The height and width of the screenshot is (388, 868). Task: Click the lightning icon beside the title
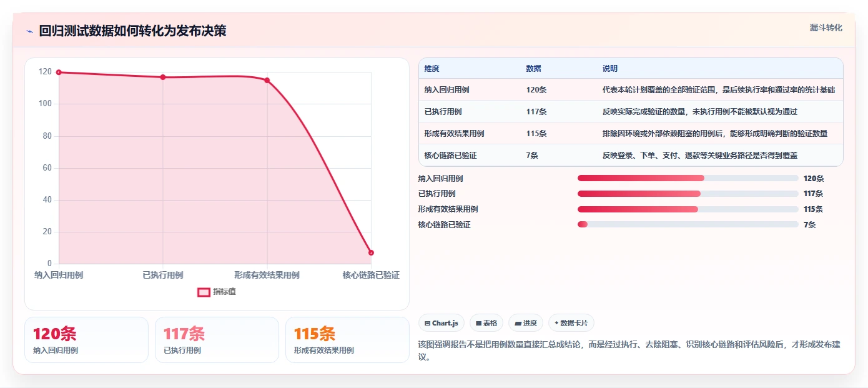click(29, 31)
